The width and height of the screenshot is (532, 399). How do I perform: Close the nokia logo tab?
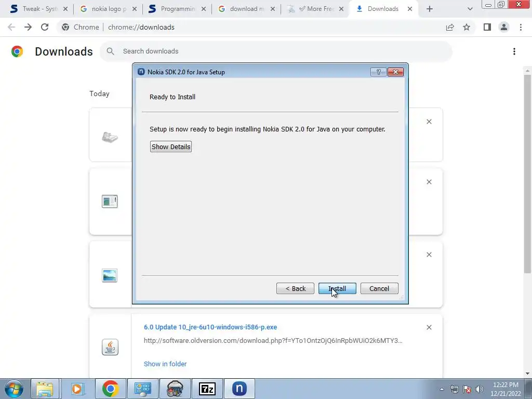pos(135,9)
